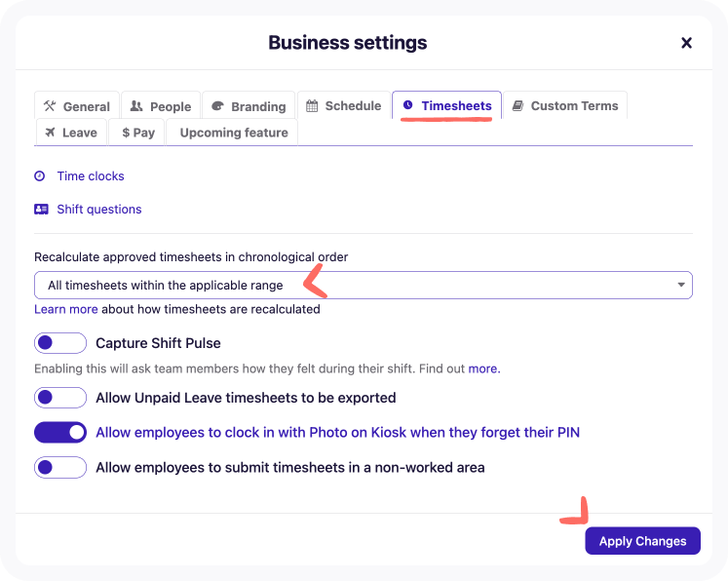Image resolution: width=728 pixels, height=581 pixels.
Task: Click the calendar icon on Schedule tab
Action: [312, 105]
